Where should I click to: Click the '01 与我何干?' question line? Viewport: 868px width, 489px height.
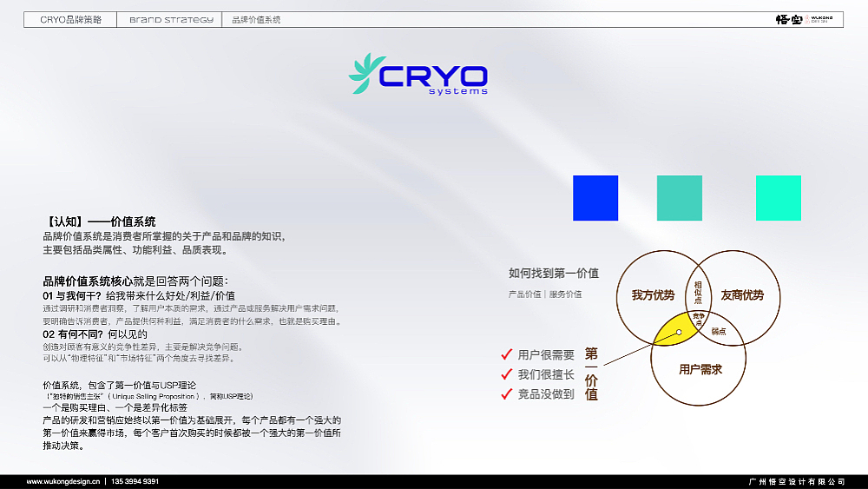click(139, 295)
